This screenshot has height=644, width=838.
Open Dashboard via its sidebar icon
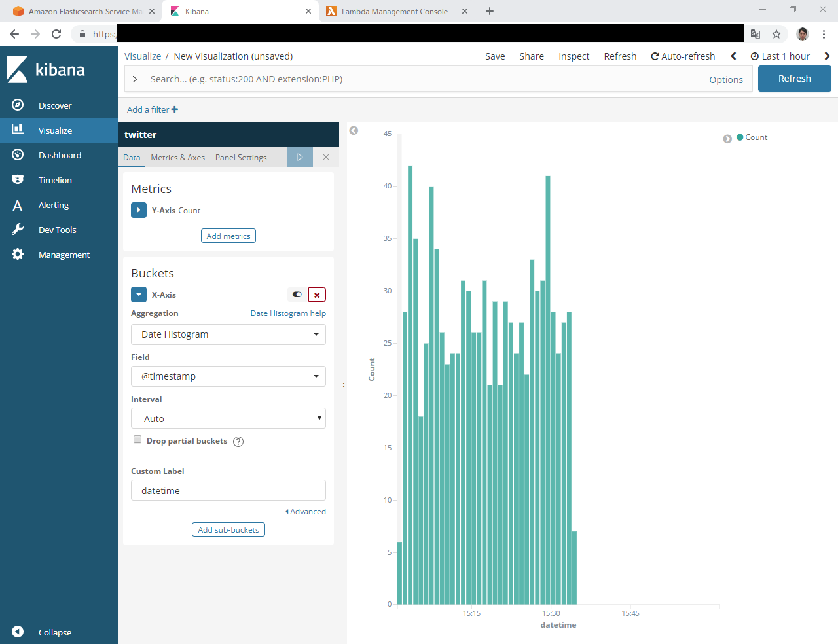pyautogui.click(x=18, y=155)
